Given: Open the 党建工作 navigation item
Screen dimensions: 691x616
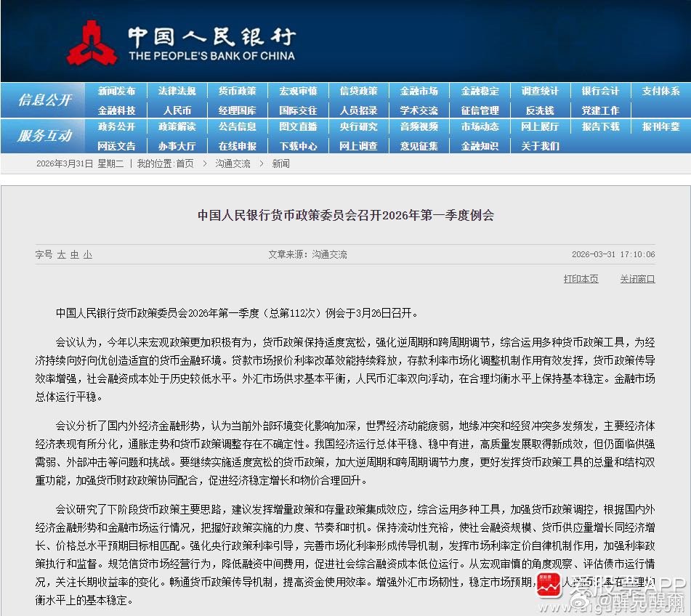Looking at the screenshot, I should (601, 110).
